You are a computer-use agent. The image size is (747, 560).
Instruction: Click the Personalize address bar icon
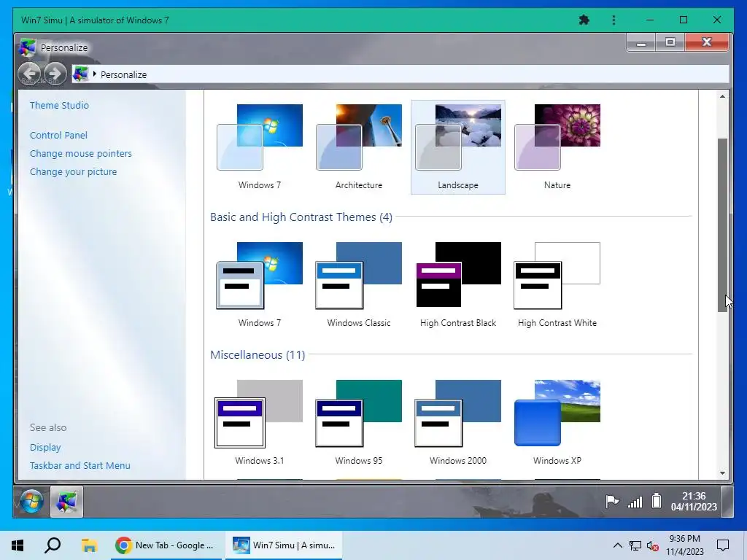pyautogui.click(x=80, y=74)
